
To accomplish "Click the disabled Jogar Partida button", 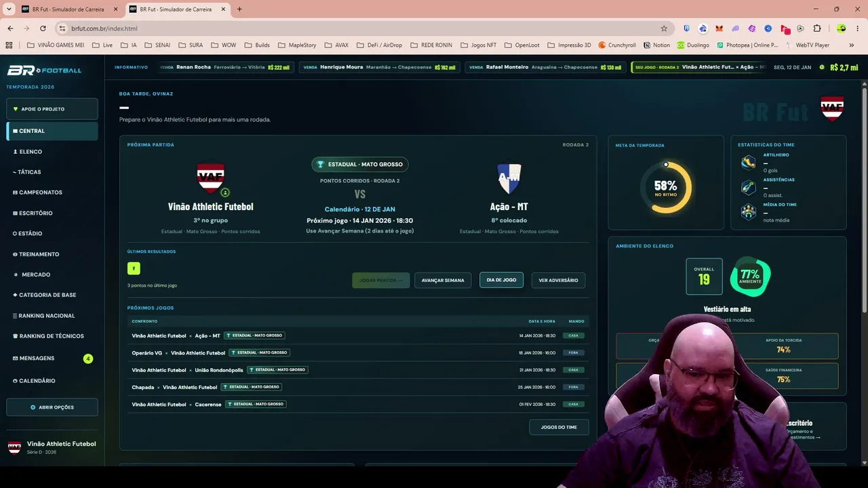I will click(380, 281).
